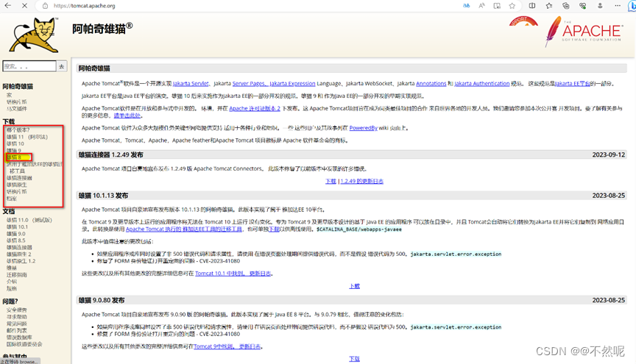
Task: Open 哪个版本? link under downloads
Action: (18, 129)
